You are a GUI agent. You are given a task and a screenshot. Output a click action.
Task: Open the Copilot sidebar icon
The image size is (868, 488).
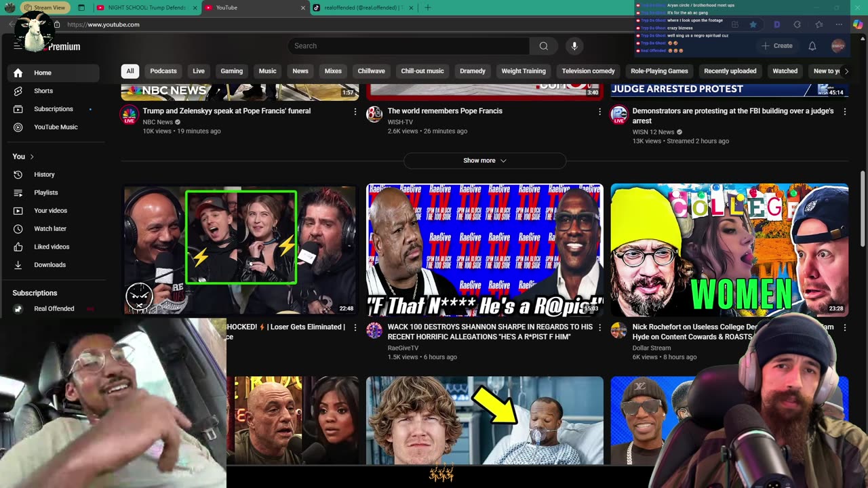tap(858, 24)
